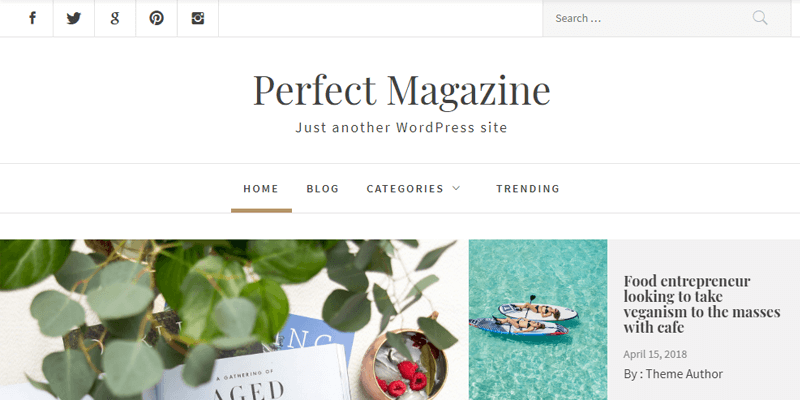Click the April 15, 2018 post date
Viewport: 800px width, 400px height.
(x=655, y=354)
